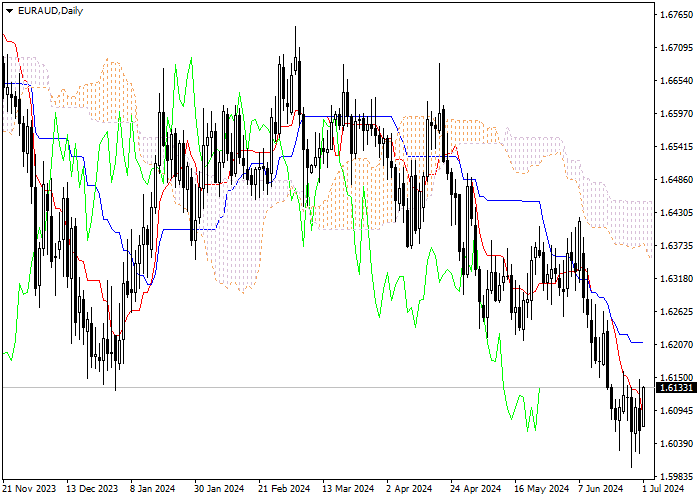Select the 8 Jan 2024 date label

coord(152,489)
